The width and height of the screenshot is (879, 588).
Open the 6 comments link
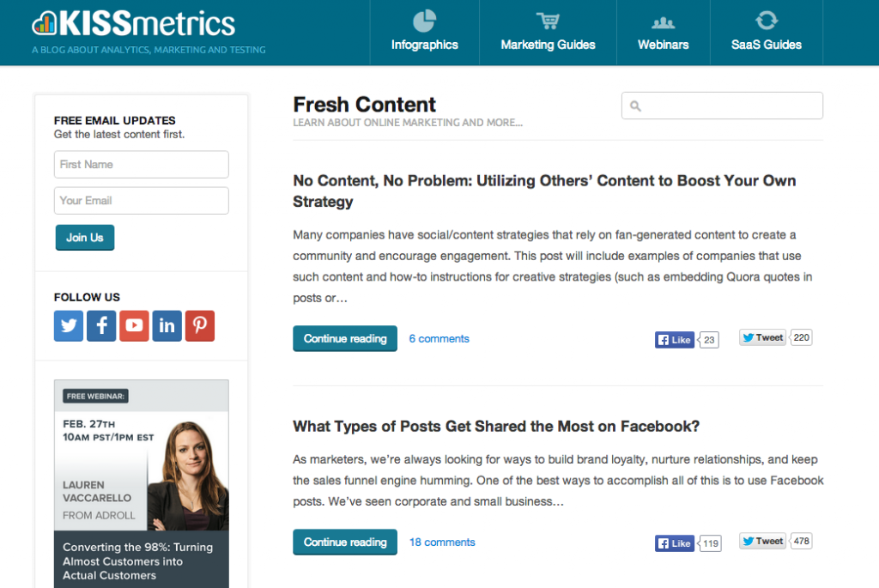[x=439, y=338]
